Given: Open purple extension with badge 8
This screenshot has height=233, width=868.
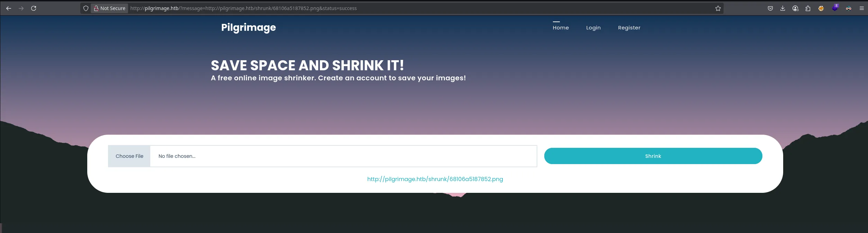Looking at the screenshot, I should (x=835, y=8).
